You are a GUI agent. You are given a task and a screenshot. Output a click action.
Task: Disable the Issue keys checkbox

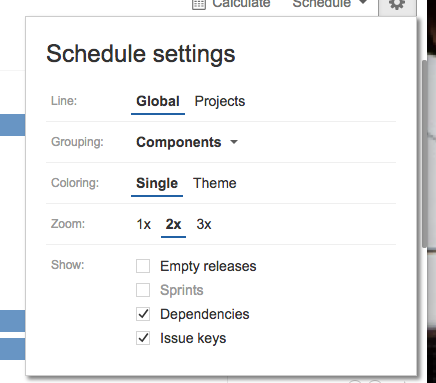pyautogui.click(x=143, y=338)
